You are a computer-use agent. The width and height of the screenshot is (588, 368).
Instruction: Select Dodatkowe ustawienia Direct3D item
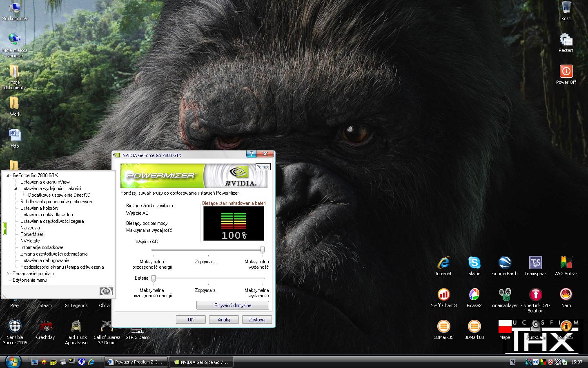point(59,195)
